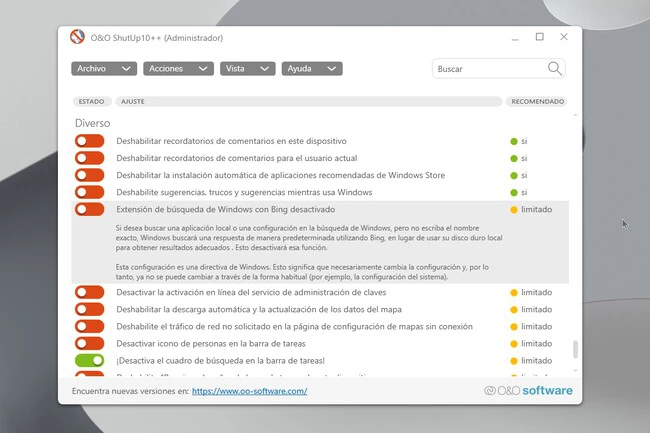Expand 'Deshabilite el tráfico de red no solicitado' row
This screenshot has height=433, width=650.
[x=294, y=327]
